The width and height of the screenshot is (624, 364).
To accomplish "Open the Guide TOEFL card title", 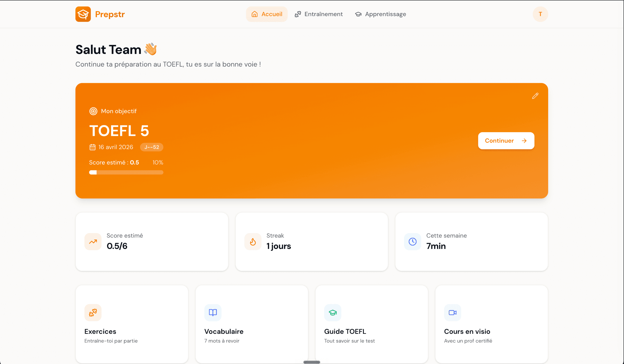I will (x=345, y=332).
